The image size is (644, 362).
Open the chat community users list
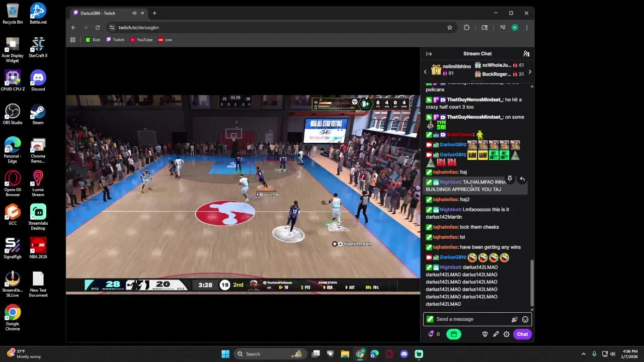click(x=526, y=54)
